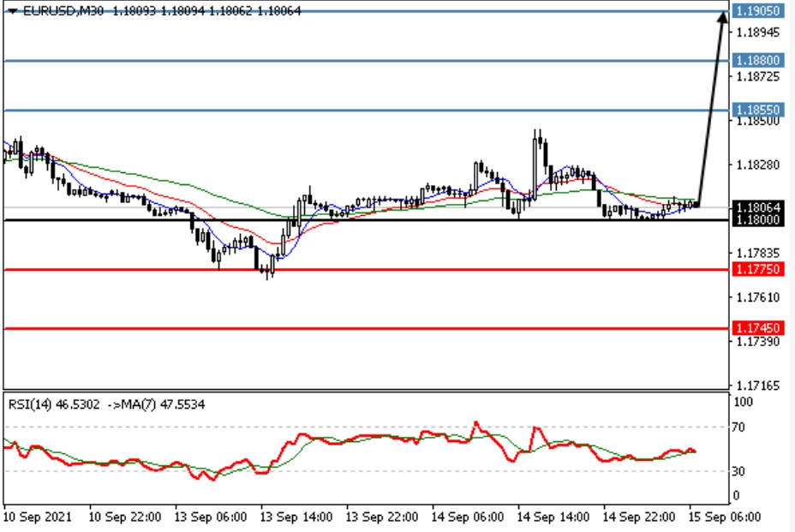Image resolution: width=795 pixels, height=532 pixels.
Task: Click the 14 Sep 14:00 time label
Action: [x=553, y=517]
